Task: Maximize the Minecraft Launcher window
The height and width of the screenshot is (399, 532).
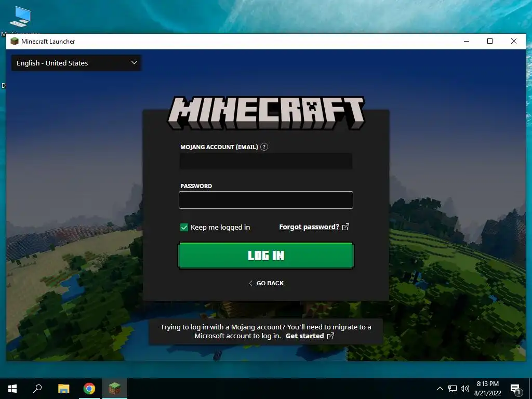Action: click(x=490, y=42)
